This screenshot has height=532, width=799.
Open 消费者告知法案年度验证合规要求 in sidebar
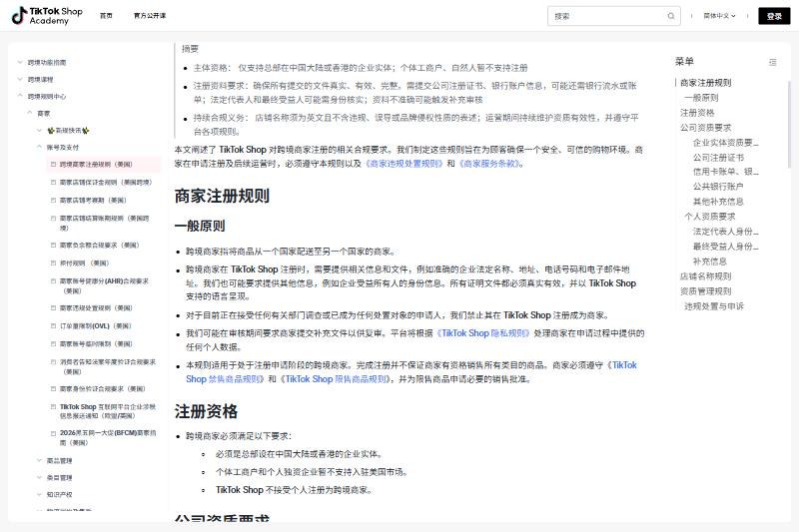[107, 366]
